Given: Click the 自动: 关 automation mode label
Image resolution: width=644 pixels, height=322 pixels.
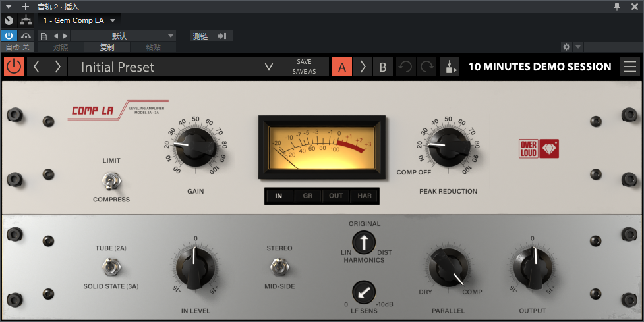Looking at the screenshot, I should (17, 47).
